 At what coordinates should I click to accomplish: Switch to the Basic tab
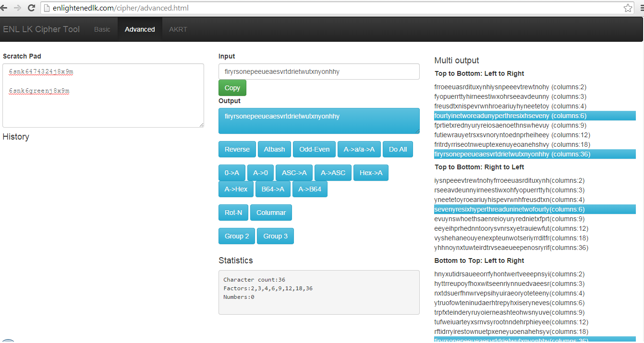point(102,29)
